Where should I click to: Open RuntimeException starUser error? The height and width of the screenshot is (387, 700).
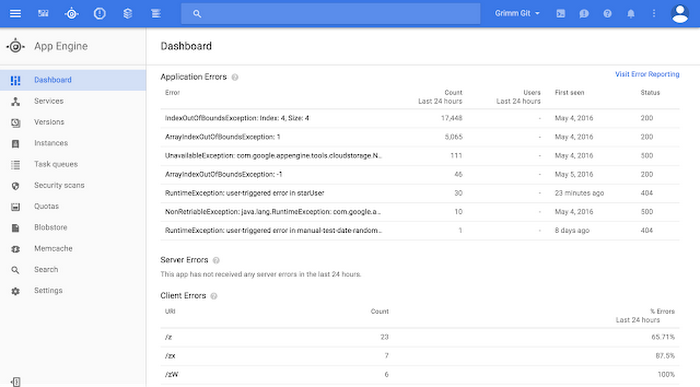point(420,193)
